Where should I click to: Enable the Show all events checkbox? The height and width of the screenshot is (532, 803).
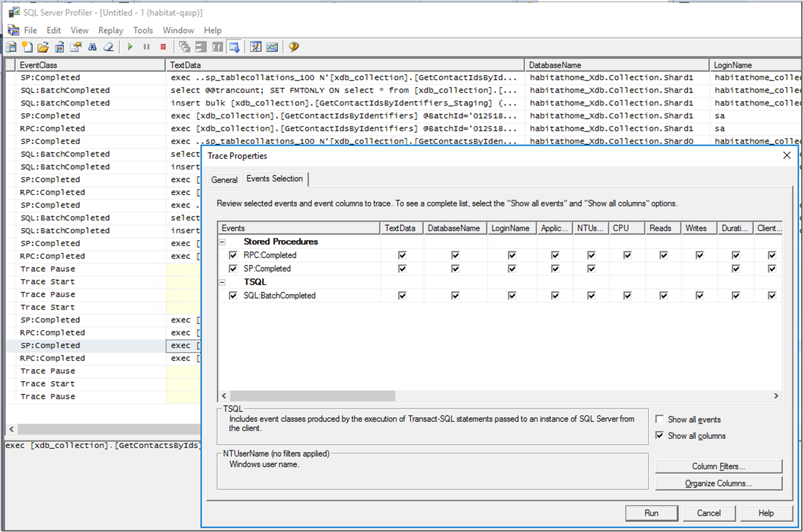point(660,419)
